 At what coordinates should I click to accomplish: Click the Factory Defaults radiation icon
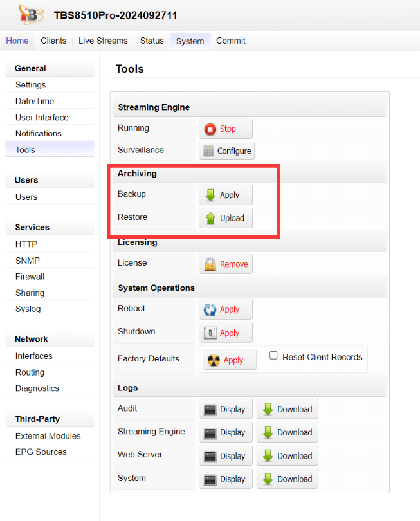click(214, 360)
